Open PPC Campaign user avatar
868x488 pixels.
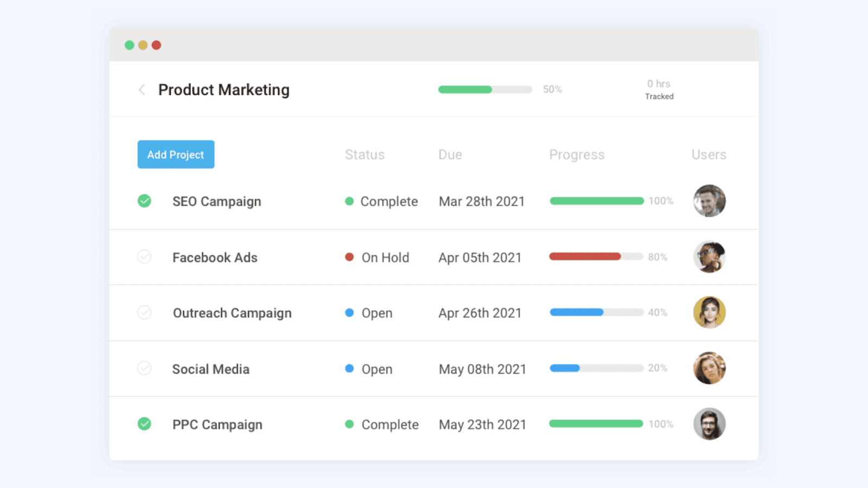click(709, 424)
